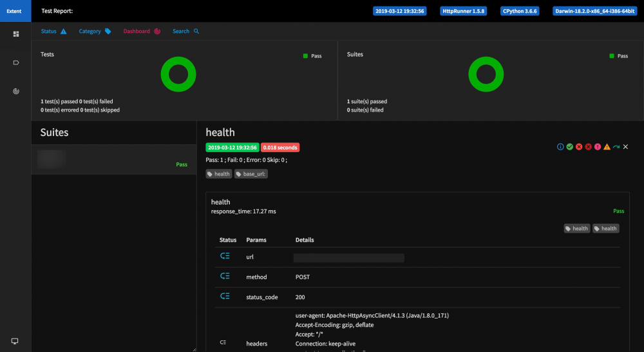Clear step filters with white X icon
Viewport: 644px width, 352px height.
(x=625, y=147)
